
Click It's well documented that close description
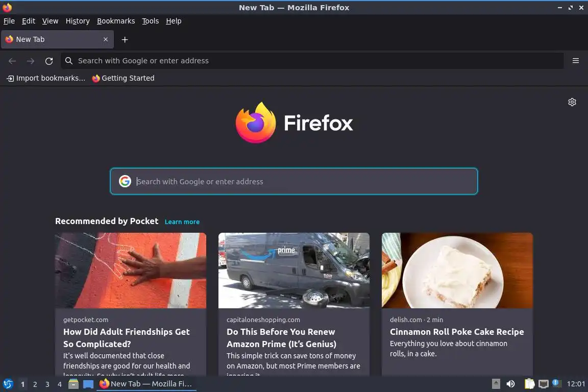coord(127,365)
